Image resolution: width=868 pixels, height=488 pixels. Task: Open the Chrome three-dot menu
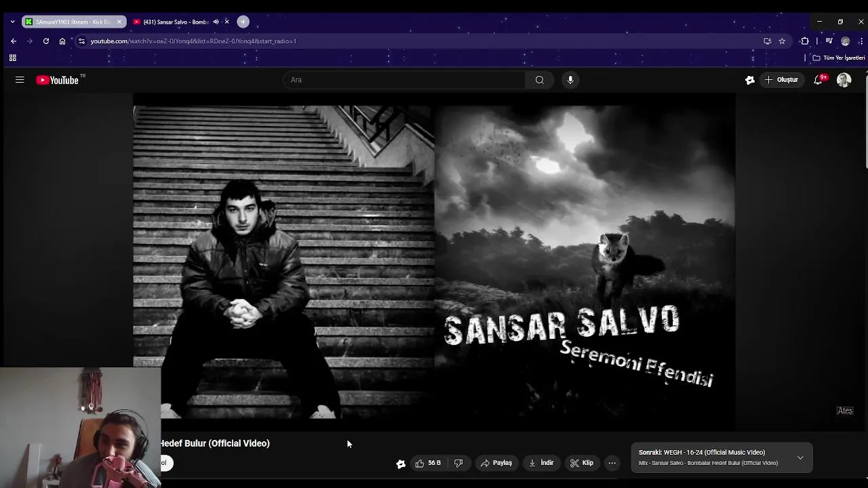[861, 41]
